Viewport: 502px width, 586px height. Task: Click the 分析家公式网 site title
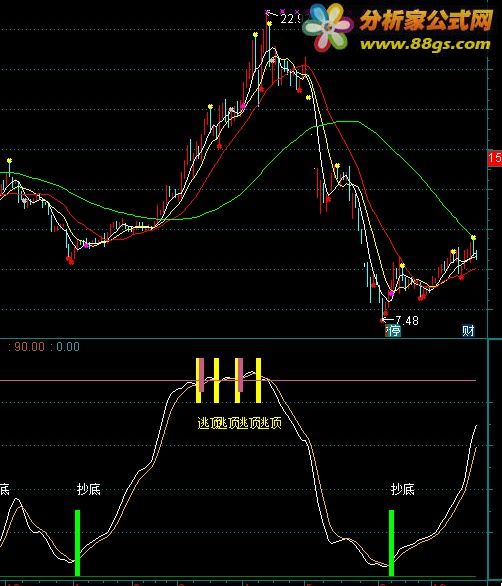(x=426, y=20)
